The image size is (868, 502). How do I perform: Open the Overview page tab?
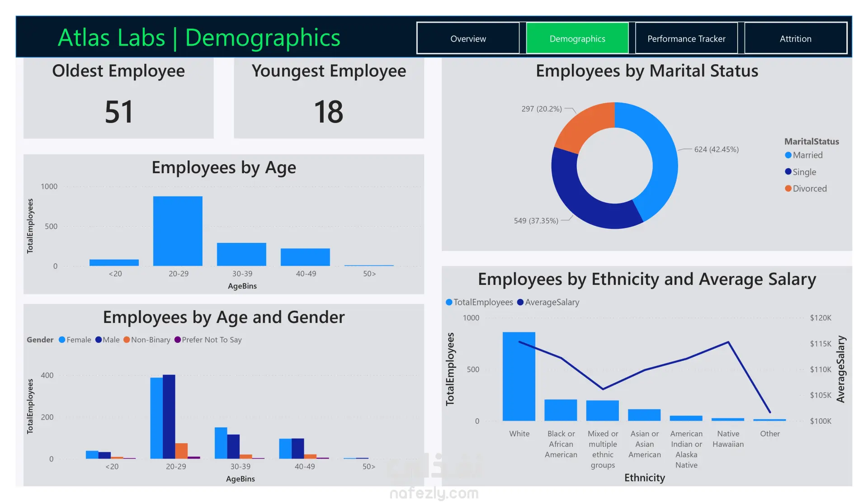coord(468,39)
